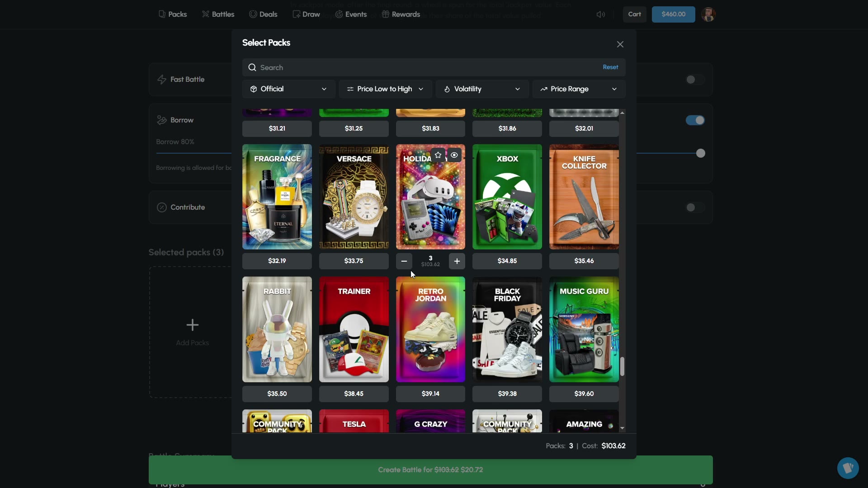The width and height of the screenshot is (868, 488).
Task: Select the Black Friday pack thumbnail
Action: 507,329
